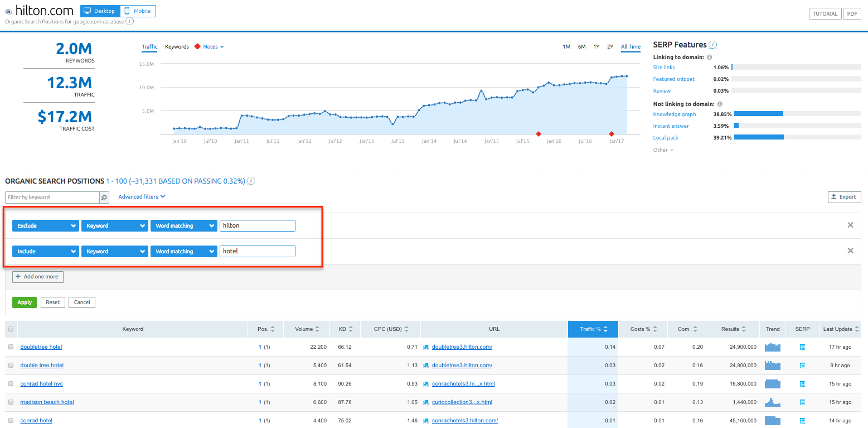Open Keyword dropdown in the hilton filter row
The image size is (868, 428).
pos(115,226)
